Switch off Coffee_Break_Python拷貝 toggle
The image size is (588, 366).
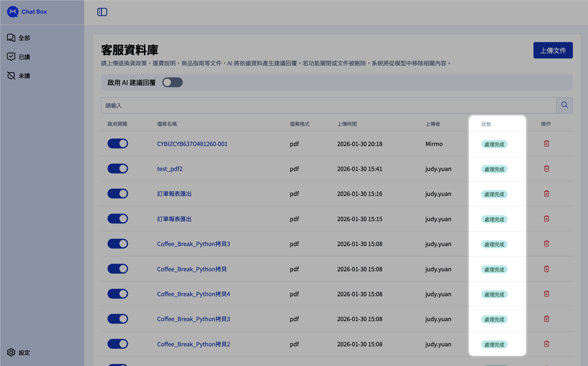click(x=118, y=269)
